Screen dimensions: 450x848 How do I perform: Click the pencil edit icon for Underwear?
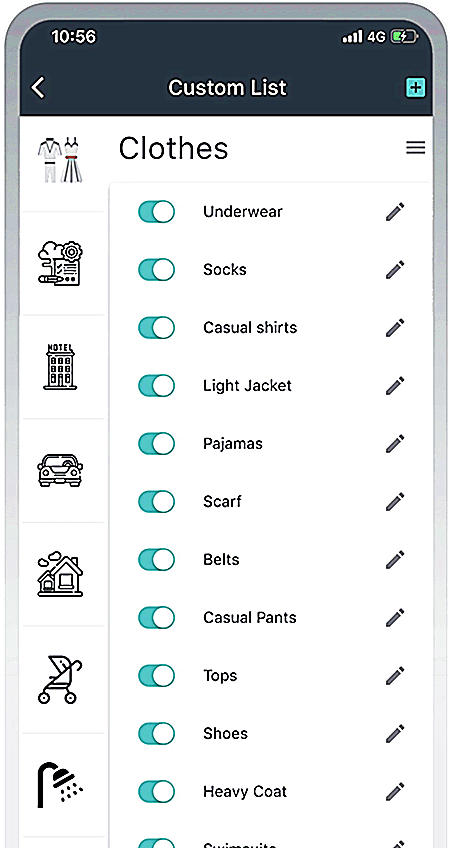395,211
